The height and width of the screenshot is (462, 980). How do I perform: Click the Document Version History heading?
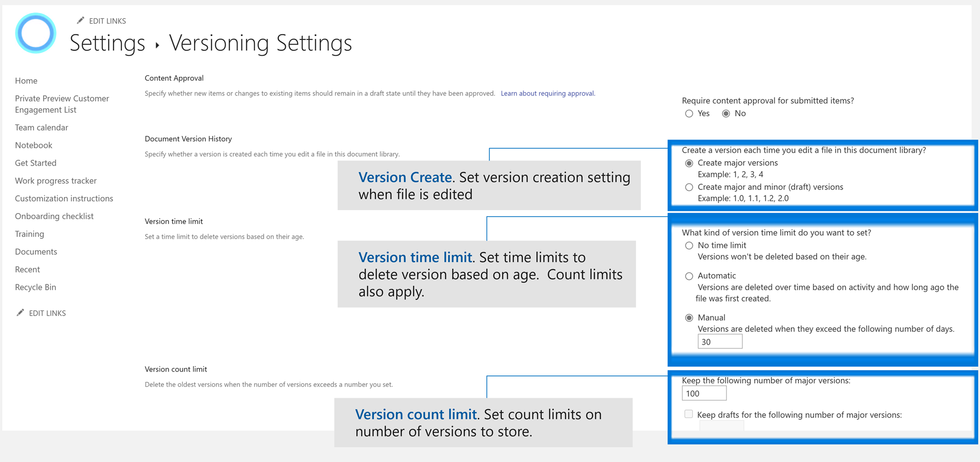click(188, 139)
